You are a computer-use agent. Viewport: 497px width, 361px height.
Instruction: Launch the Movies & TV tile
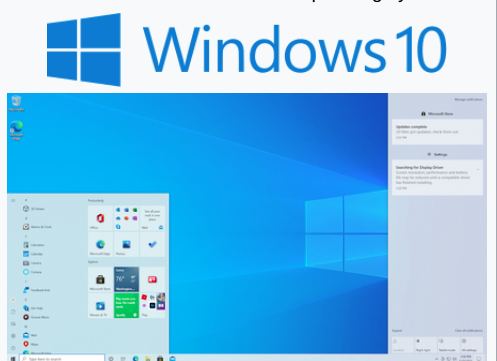click(100, 305)
